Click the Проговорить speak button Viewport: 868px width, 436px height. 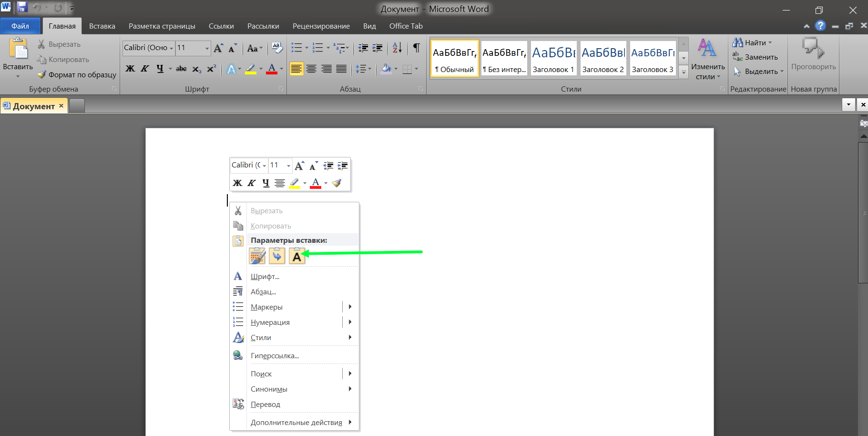point(813,55)
